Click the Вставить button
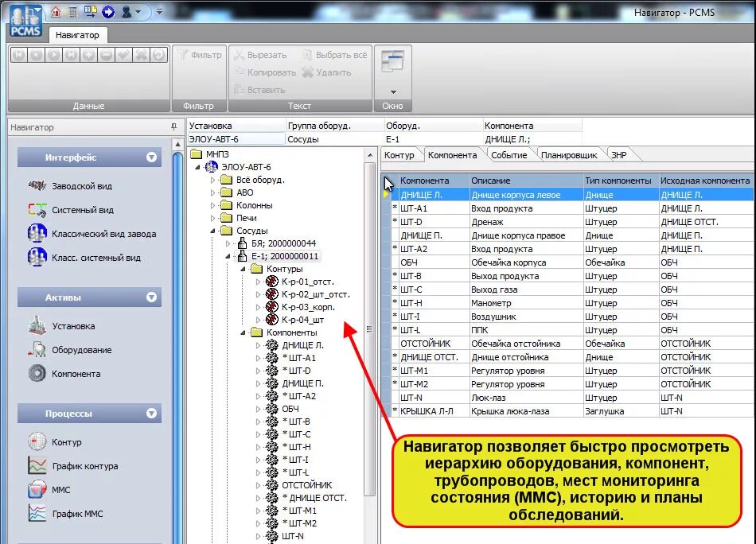This screenshot has width=756, height=544. (x=260, y=90)
